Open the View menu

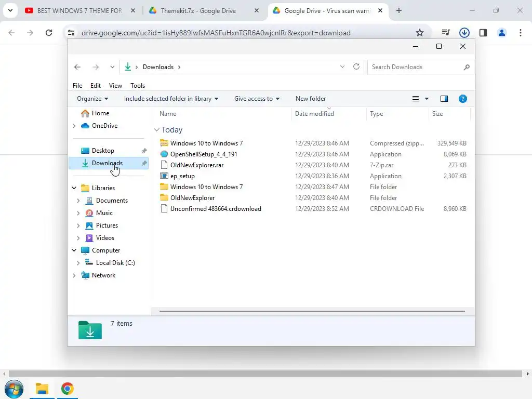[115, 86]
